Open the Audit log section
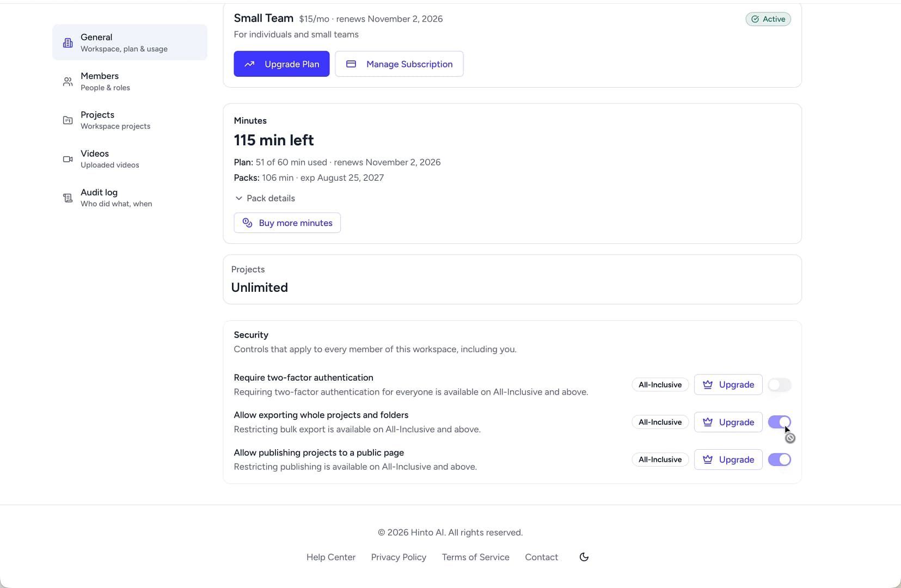Image resolution: width=901 pixels, height=588 pixels. coord(130,198)
